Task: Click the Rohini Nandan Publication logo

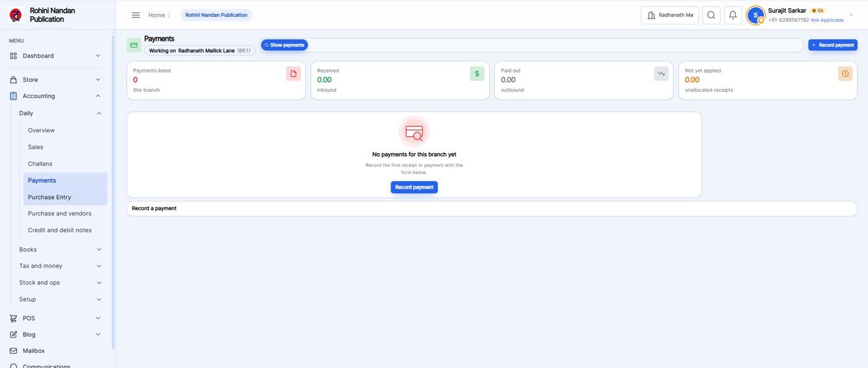Action: point(15,15)
